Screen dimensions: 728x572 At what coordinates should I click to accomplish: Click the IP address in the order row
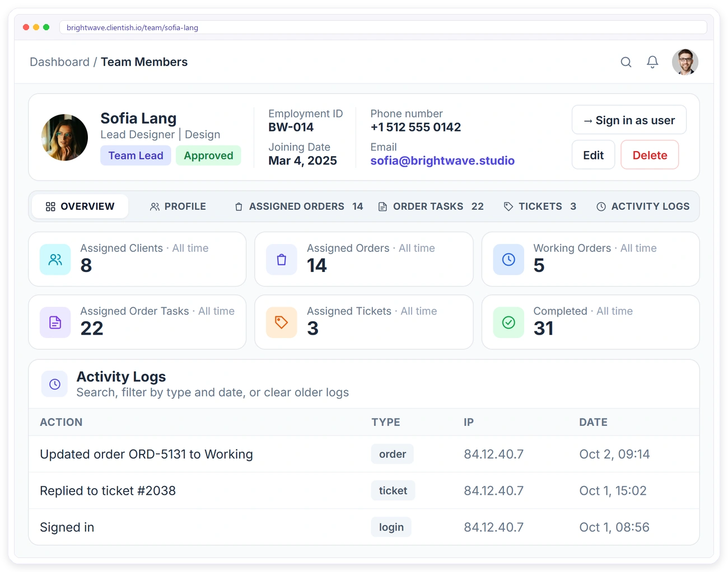(493, 454)
